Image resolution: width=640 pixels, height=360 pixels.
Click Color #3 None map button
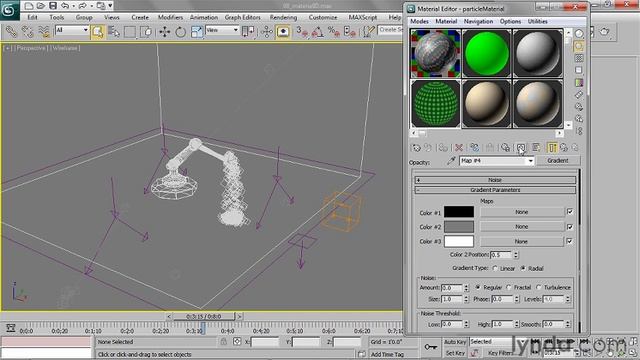[x=522, y=241]
